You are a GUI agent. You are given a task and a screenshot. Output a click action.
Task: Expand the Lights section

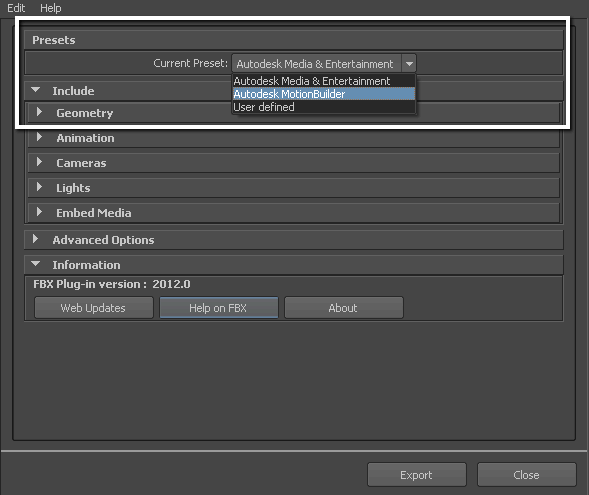(x=39, y=187)
